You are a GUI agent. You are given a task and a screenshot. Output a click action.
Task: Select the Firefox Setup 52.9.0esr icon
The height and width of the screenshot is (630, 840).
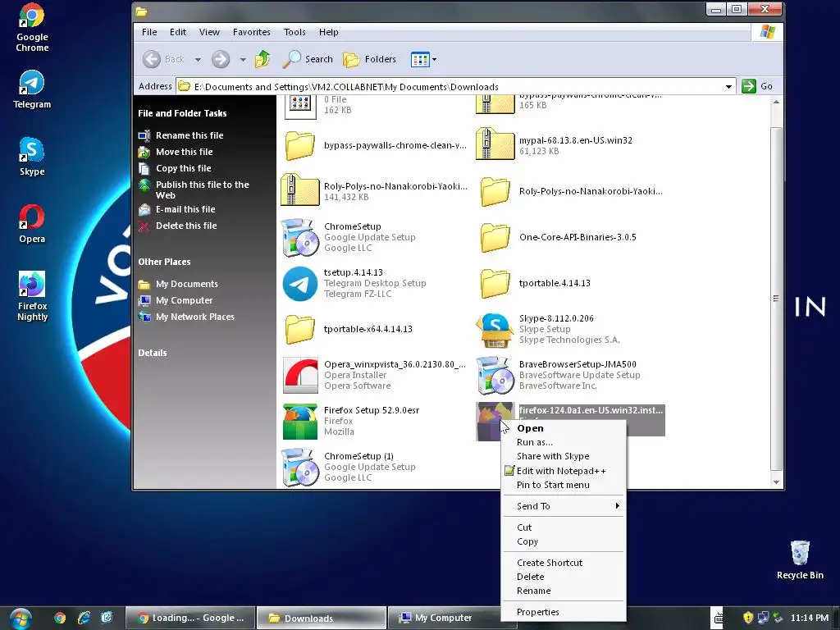300,421
